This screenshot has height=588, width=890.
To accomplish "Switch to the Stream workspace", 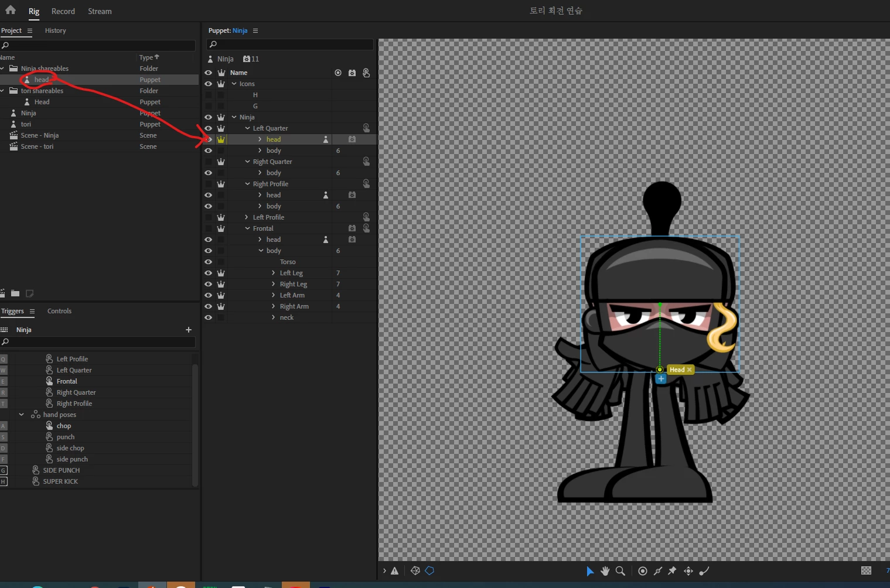I will tap(100, 11).
